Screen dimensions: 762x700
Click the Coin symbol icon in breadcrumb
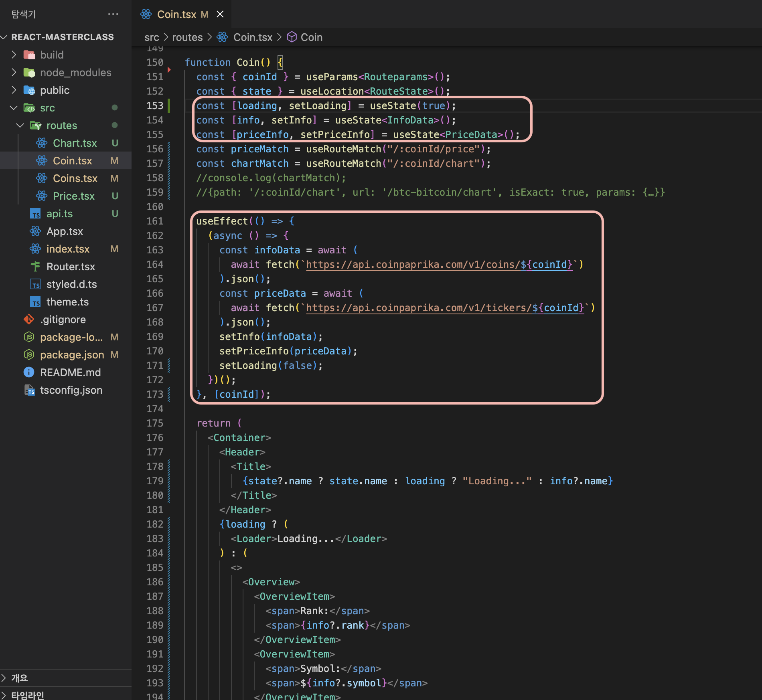click(x=292, y=37)
